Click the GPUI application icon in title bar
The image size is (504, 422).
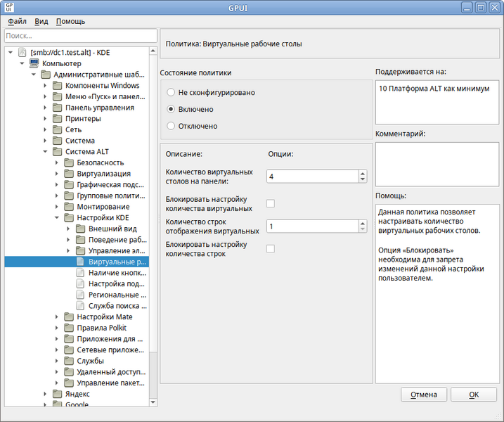pyautogui.click(x=8, y=8)
